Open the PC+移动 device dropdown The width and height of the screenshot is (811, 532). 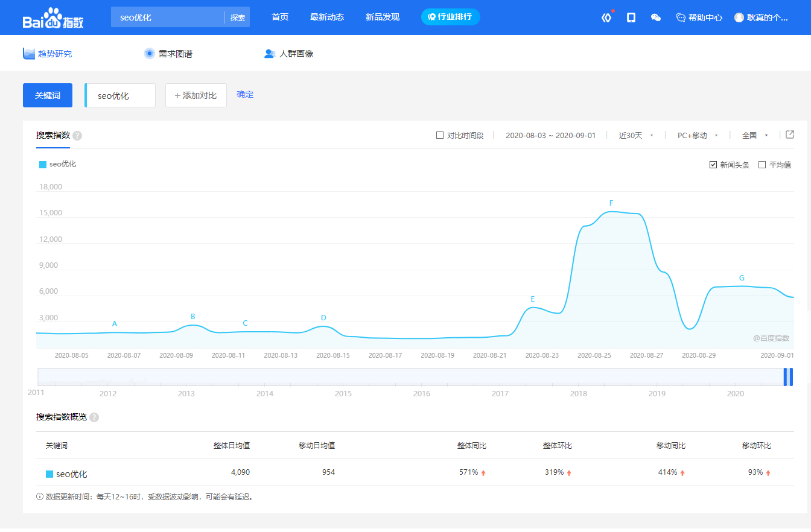click(698, 135)
